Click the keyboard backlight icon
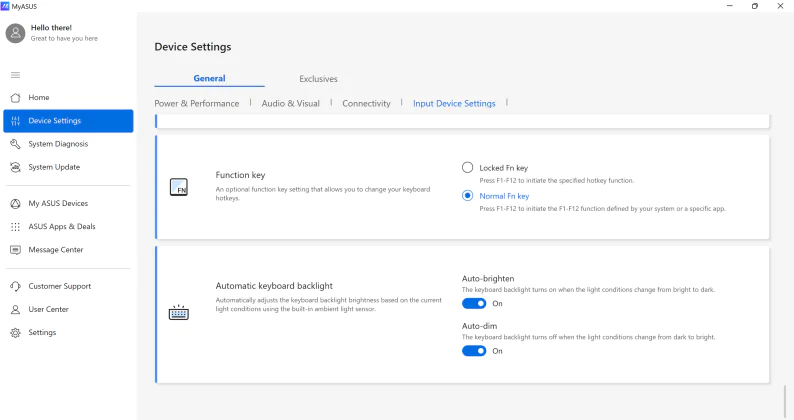This screenshot has width=794, height=420. (x=179, y=312)
